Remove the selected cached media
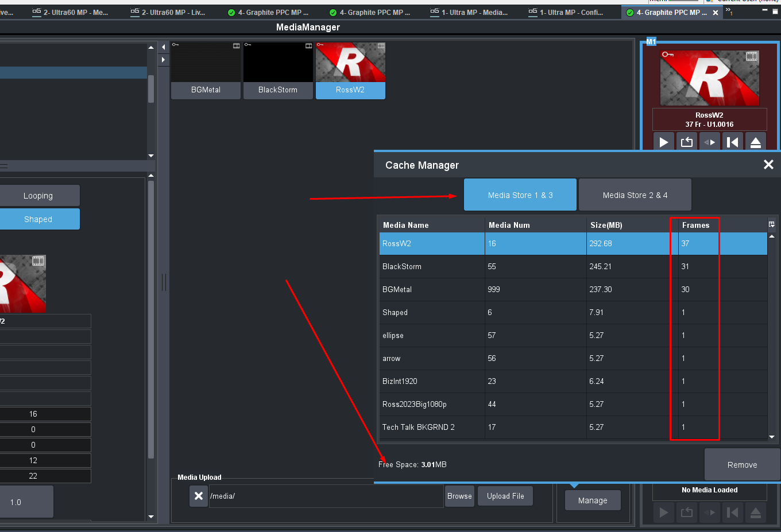 point(742,465)
